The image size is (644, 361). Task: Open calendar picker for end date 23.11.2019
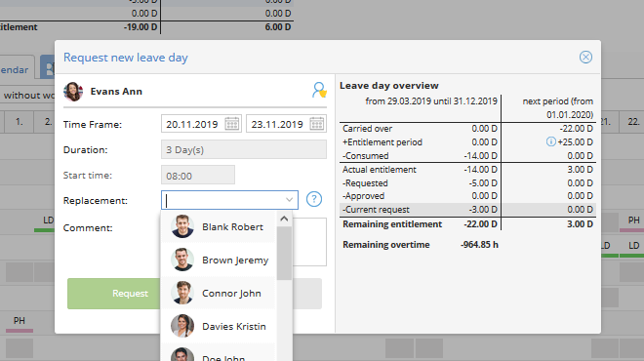(317, 124)
